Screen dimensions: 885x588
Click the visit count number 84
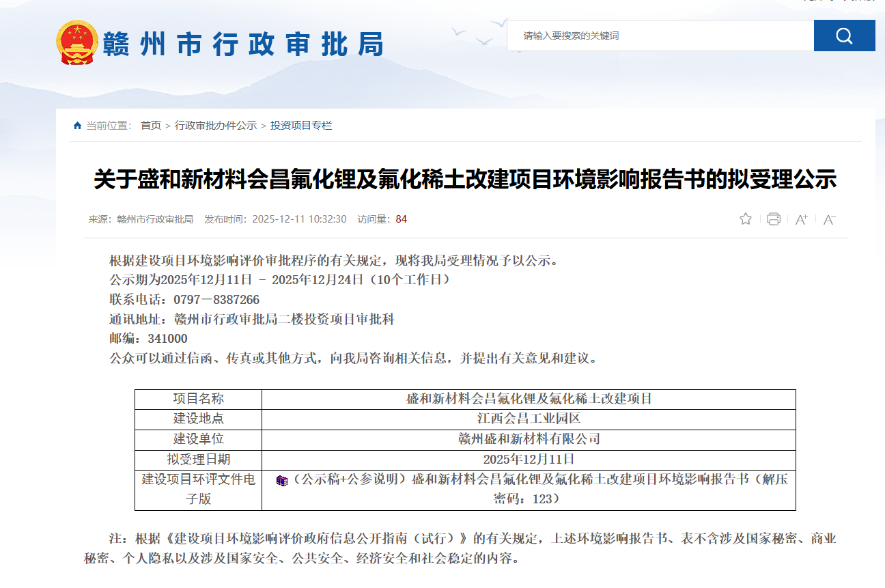point(401,219)
